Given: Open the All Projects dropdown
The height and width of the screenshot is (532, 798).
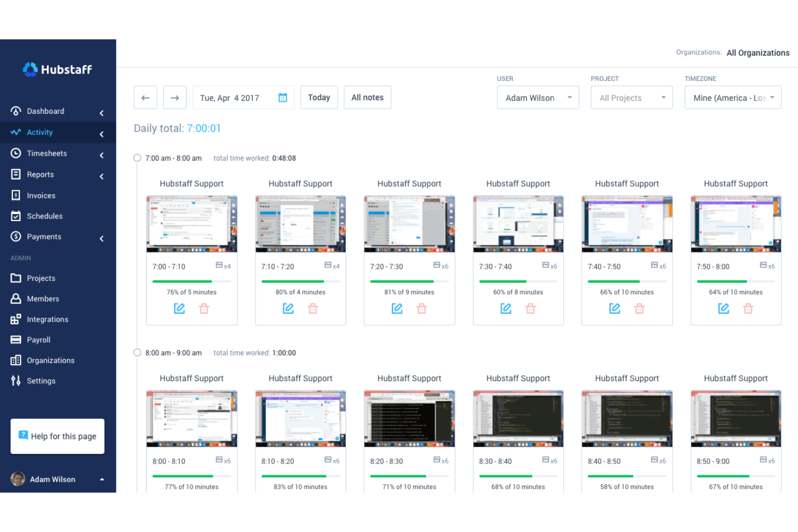Looking at the screenshot, I should pyautogui.click(x=632, y=98).
